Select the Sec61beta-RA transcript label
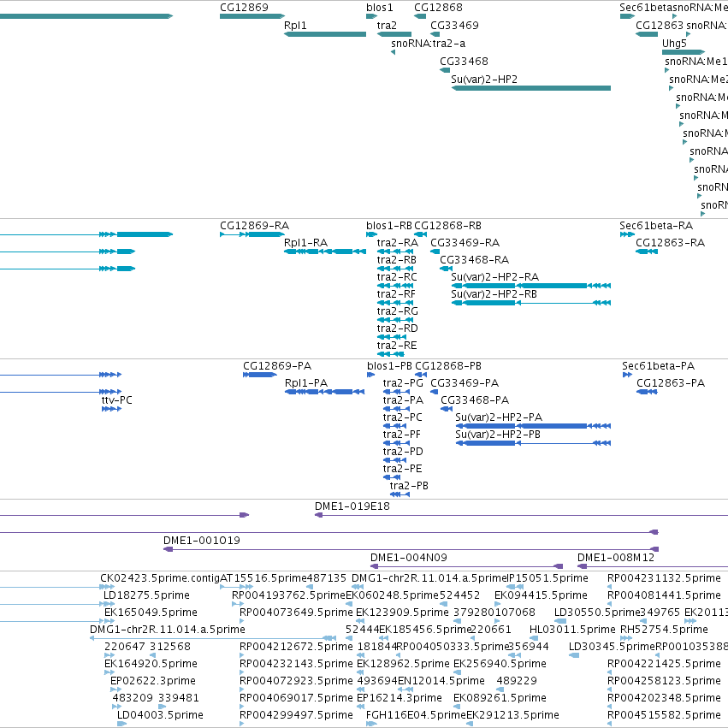The width and height of the screenshot is (728, 728). click(x=656, y=226)
